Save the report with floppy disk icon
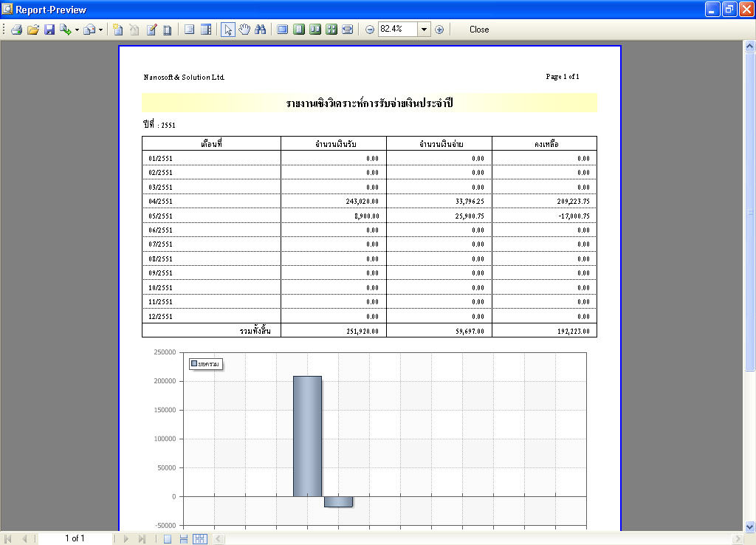 coord(49,30)
